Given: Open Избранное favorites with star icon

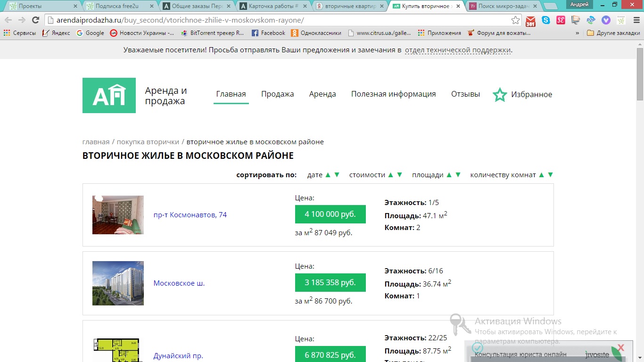Looking at the screenshot, I should [522, 95].
